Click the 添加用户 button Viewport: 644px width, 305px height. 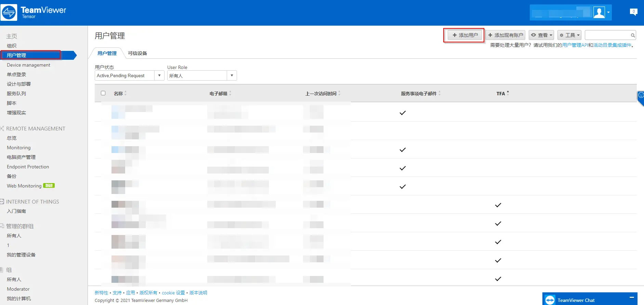pos(465,35)
